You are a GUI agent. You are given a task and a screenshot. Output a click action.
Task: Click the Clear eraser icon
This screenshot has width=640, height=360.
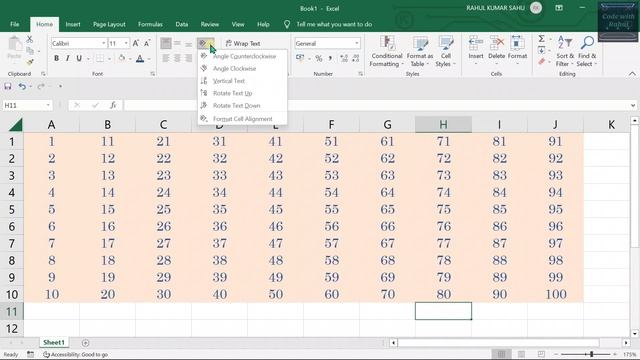coord(541,62)
